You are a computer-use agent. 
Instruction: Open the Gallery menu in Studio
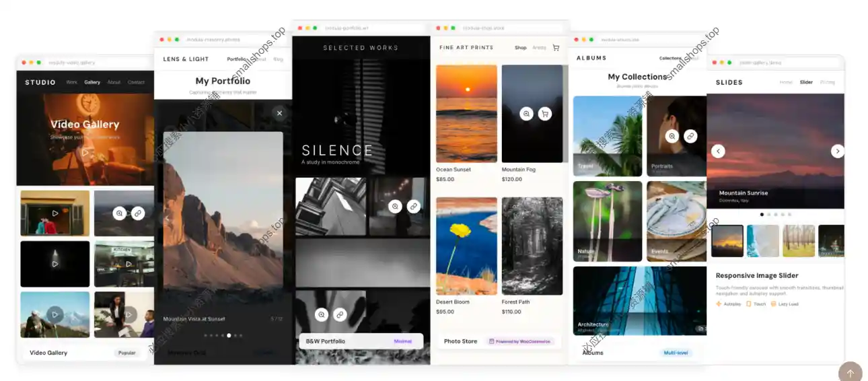92,82
